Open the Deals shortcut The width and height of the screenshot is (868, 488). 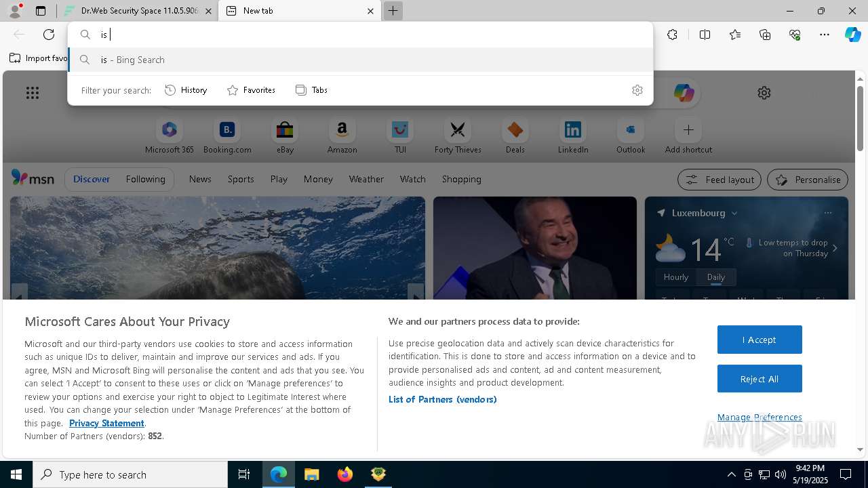515,136
